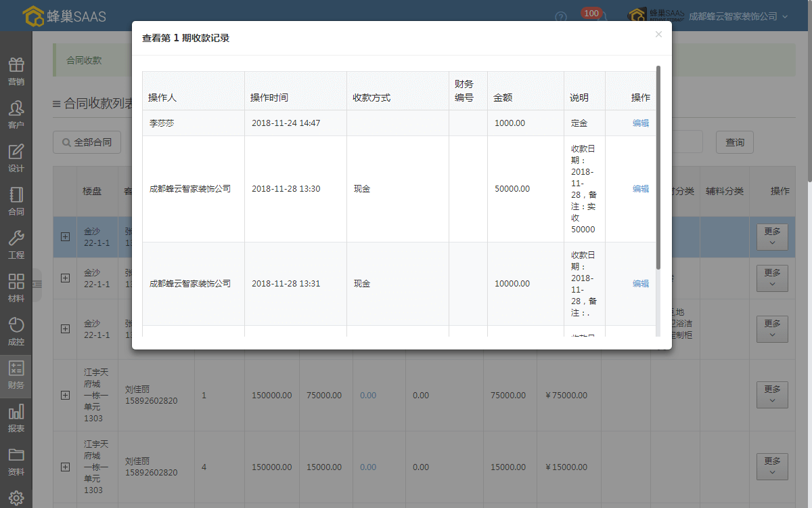The height and width of the screenshot is (508, 812).
Task: Open company account dropdown 成都蜂云智家装饰公司
Action: pyautogui.click(x=738, y=16)
